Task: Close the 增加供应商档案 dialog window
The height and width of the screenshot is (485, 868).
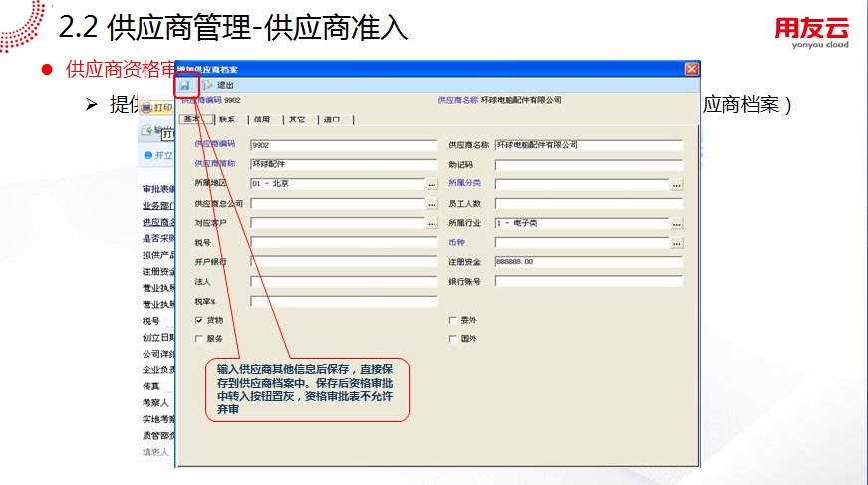Action: click(x=691, y=69)
